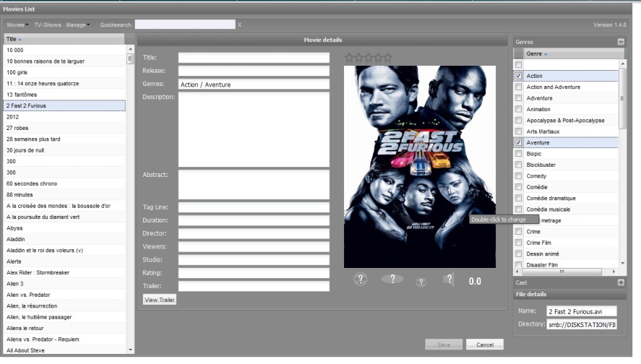Image resolution: width=641 pixels, height=364 pixels.
Task: Select 'Abyss' in movie list
Action: pyautogui.click(x=64, y=228)
